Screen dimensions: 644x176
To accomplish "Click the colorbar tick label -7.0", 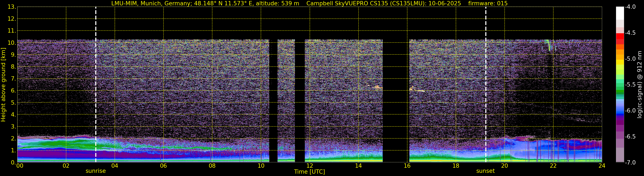I will point(630,163).
